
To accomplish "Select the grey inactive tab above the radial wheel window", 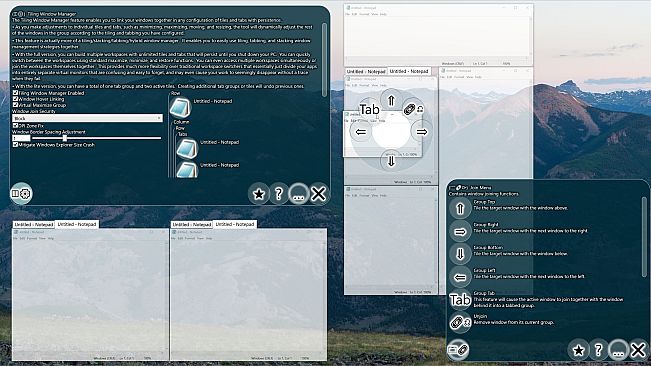I will point(366,71).
